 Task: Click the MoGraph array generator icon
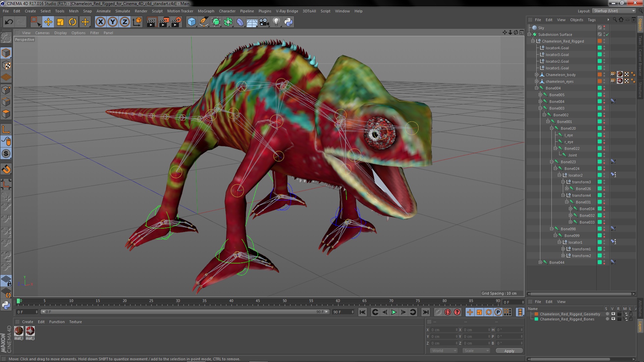coord(228,22)
